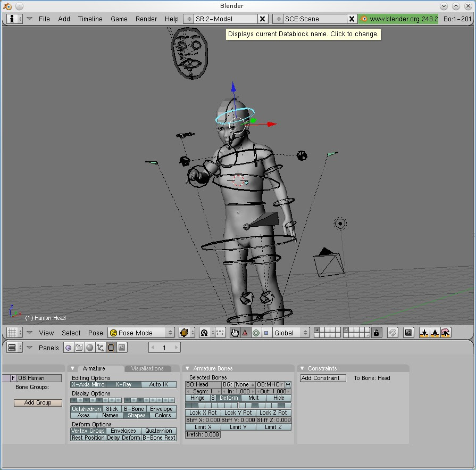
Task: Open the pivot point selector dropdown
Action: click(x=207, y=333)
